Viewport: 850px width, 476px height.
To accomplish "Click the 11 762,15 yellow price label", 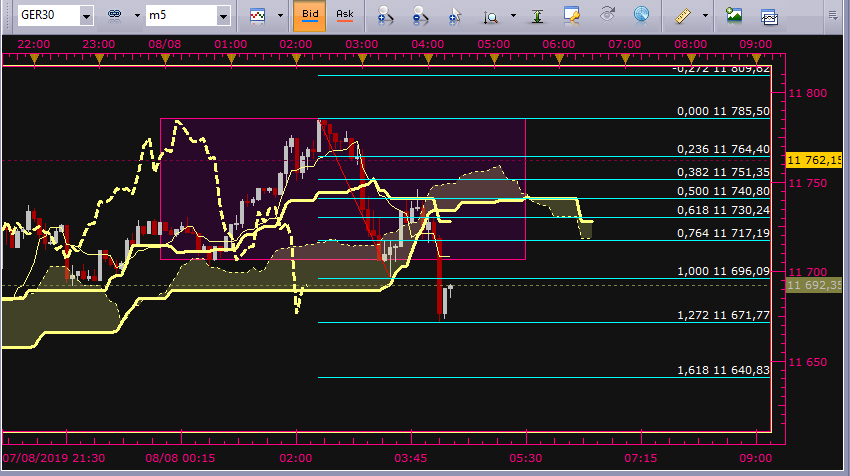I will 814,160.
